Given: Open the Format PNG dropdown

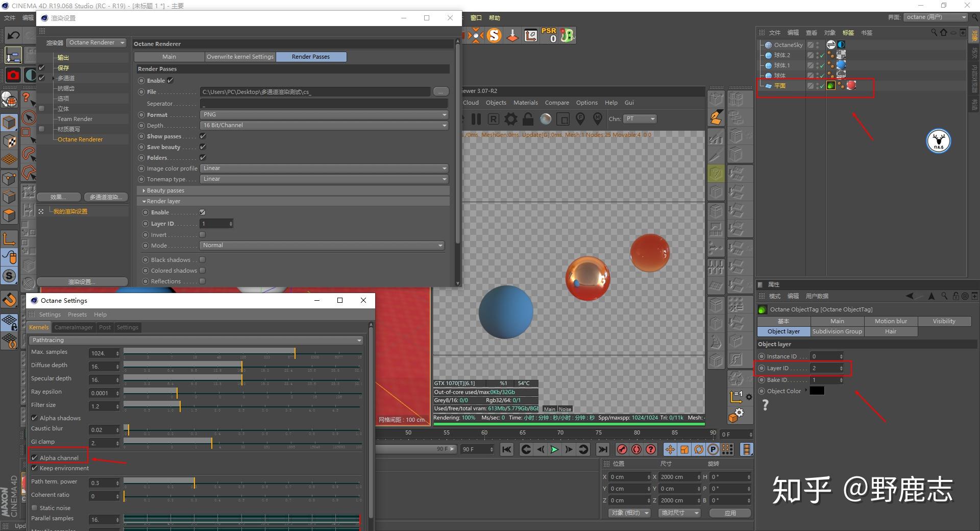Looking at the screenshot, I should (x=324, y=115).
